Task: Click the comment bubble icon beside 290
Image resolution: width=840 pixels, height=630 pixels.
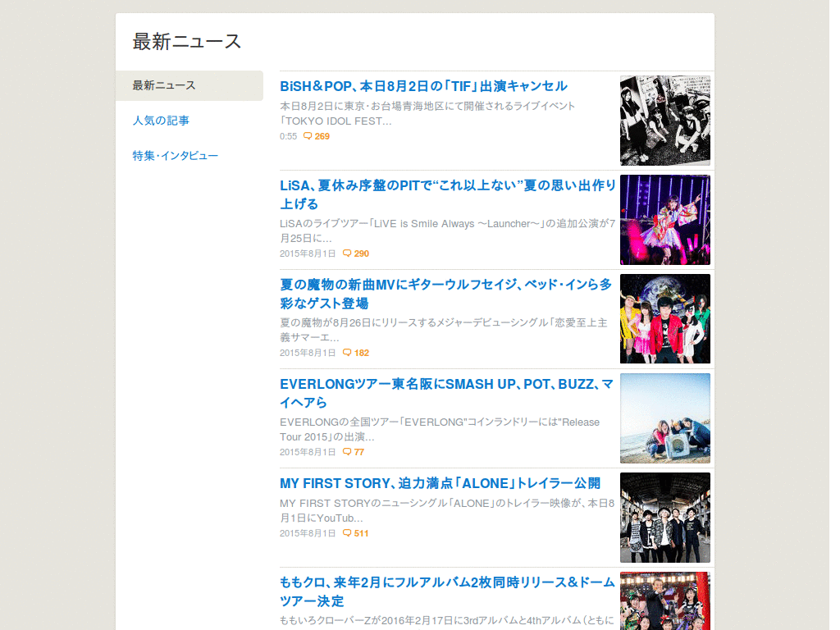Action: (347, 253)
